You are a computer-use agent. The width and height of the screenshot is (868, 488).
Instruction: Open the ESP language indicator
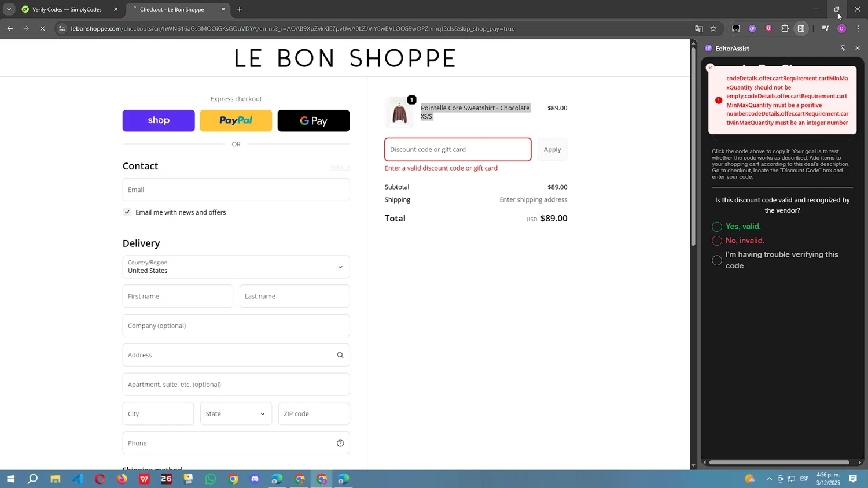coord(804,479)
